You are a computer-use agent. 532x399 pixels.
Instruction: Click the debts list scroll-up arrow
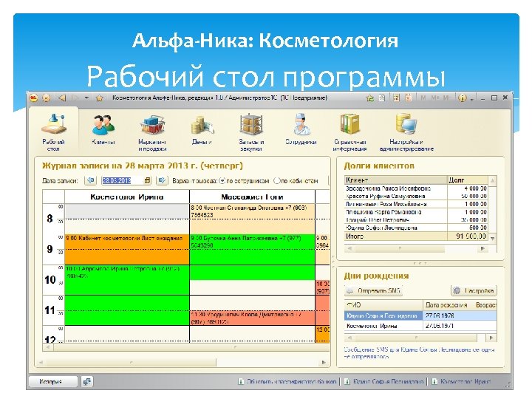(492, 180)
